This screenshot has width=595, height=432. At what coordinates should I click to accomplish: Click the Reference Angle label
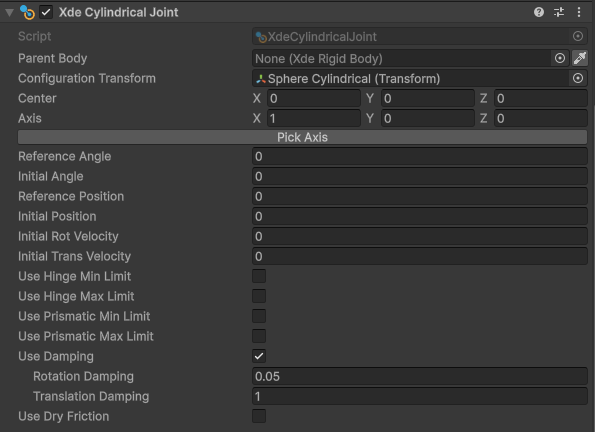pos(65,156)
